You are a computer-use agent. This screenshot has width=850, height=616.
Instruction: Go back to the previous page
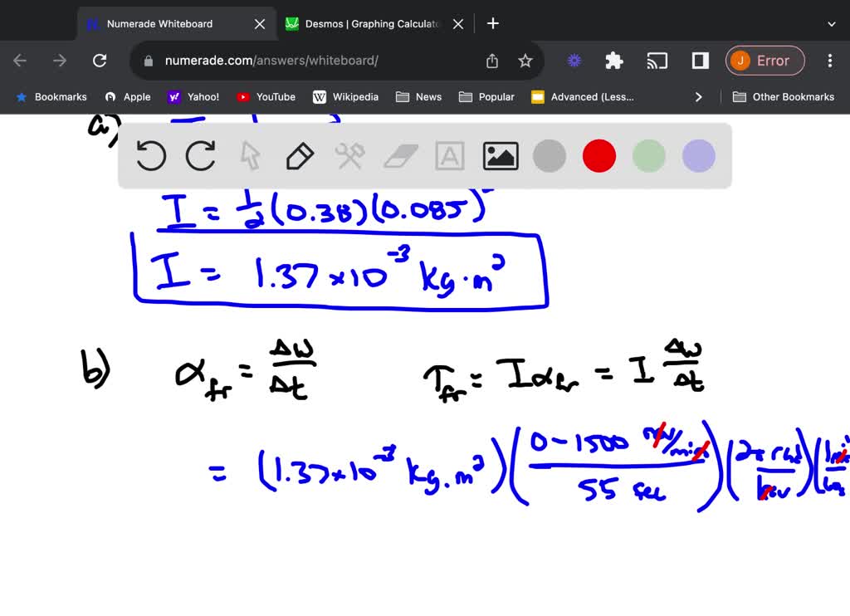[x=20, y=61]
